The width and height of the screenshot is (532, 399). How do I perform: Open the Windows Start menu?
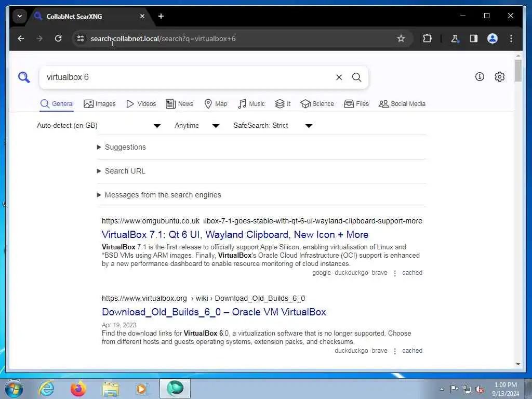[14, 389]
